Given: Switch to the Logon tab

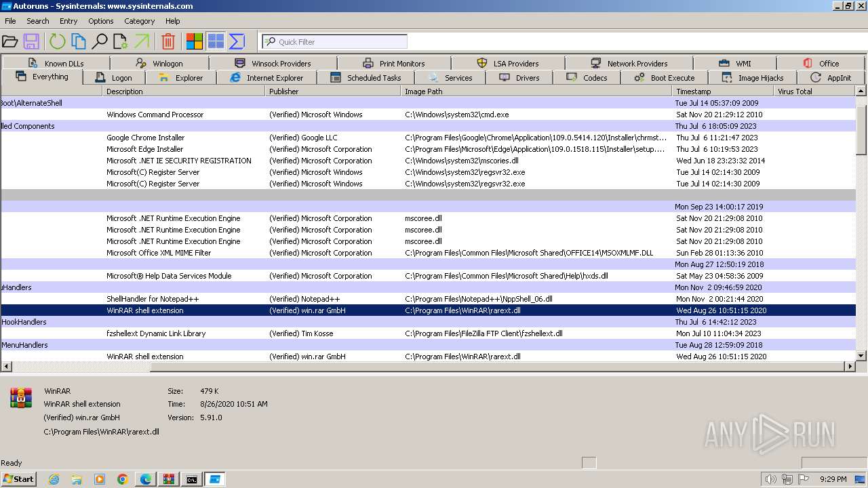Looking at the screenshot, I should (114, 77).
